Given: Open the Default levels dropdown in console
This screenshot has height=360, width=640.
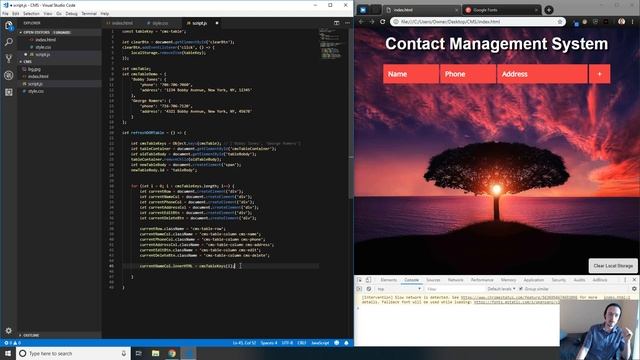Looking at the screenshot, I should coord(501,289).
